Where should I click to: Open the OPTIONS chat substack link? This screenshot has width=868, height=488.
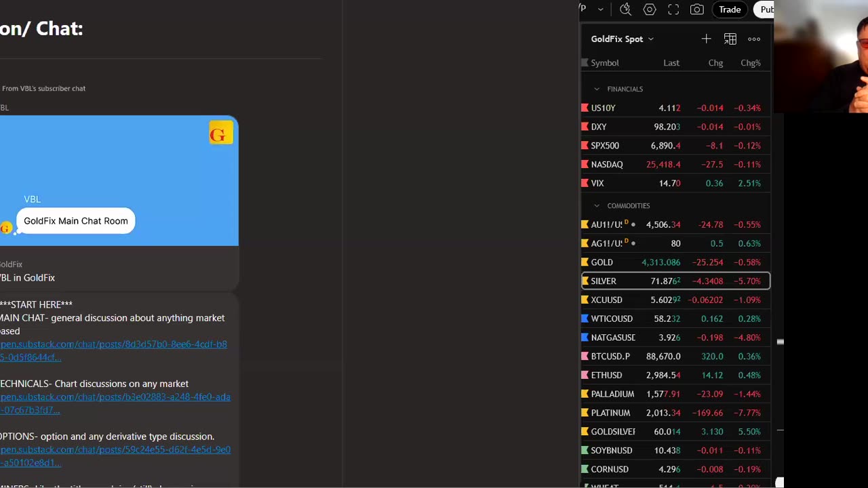click(x=115, y=456)
